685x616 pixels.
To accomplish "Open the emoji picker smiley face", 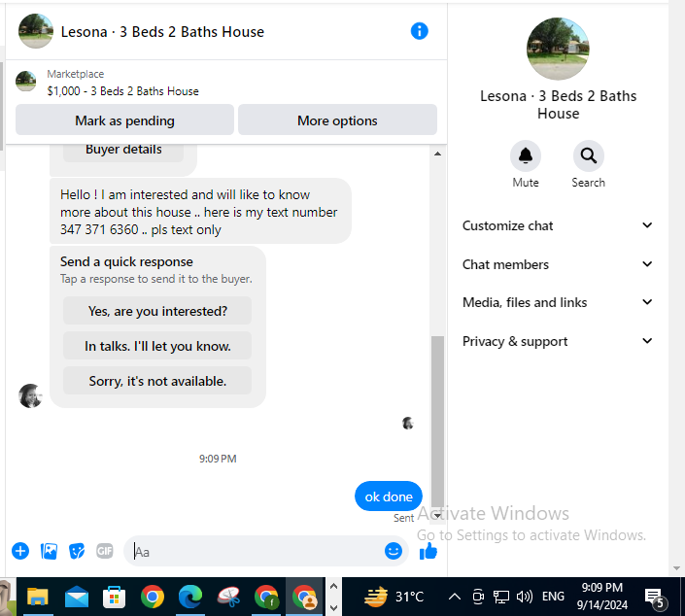I will [x=394, y=551].
